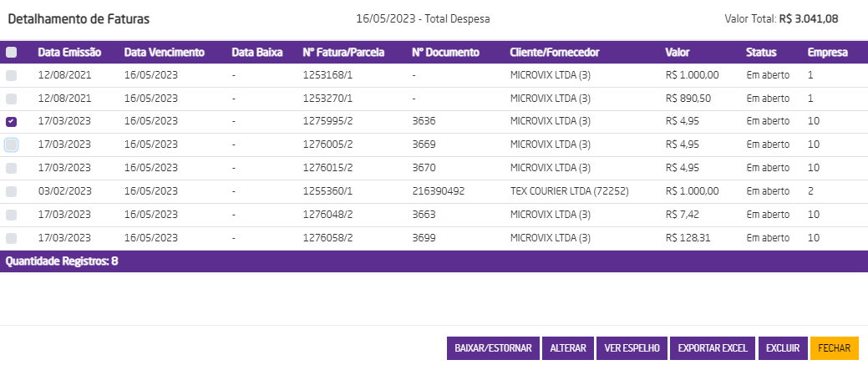Image resolution: width=868 pixels, height=370 pixels.
Task: Export the table with Exportar Excel
Action: coord(713,348)
